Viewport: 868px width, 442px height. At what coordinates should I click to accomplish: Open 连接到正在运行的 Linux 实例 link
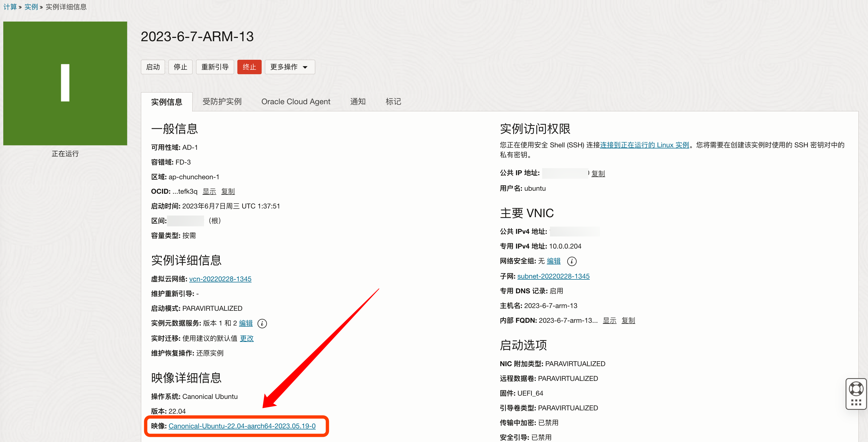pos(644,145)
